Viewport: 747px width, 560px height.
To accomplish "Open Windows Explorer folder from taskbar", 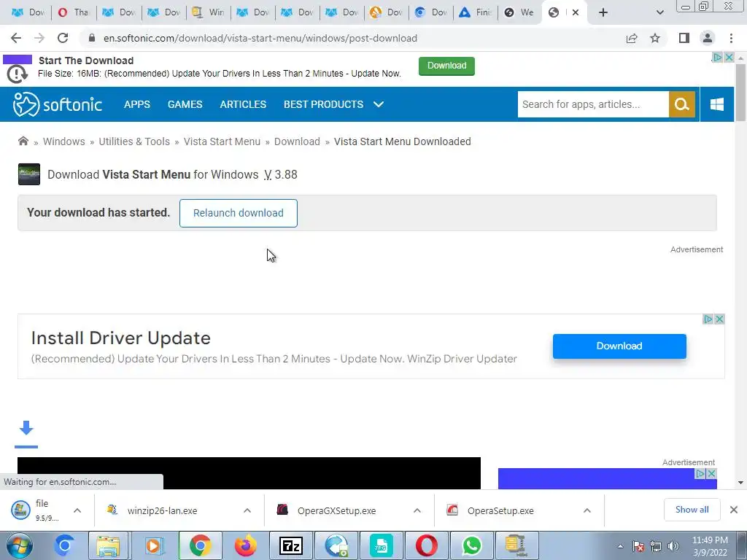I will (x=108, y=545).
